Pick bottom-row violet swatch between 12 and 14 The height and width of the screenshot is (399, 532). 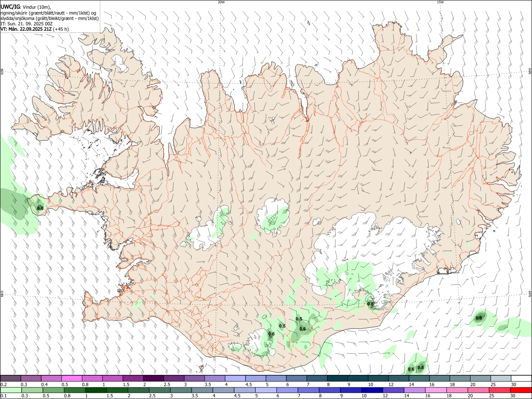393,390
